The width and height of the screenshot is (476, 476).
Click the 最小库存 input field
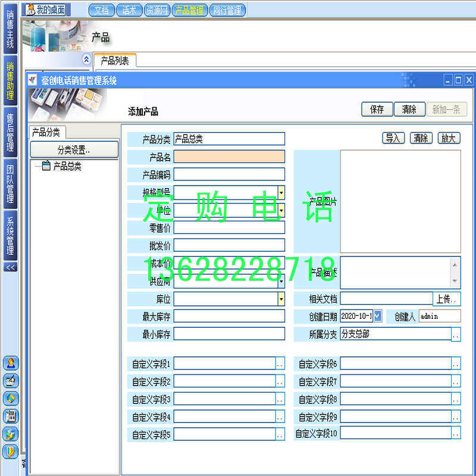point(229,334)
